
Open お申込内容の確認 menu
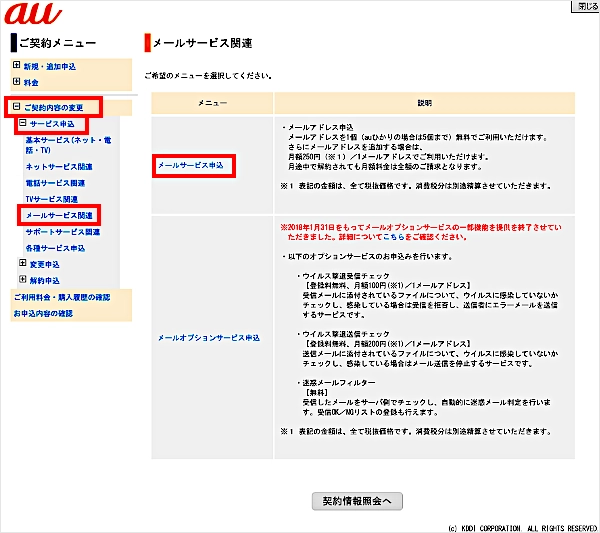coord(44,314)
